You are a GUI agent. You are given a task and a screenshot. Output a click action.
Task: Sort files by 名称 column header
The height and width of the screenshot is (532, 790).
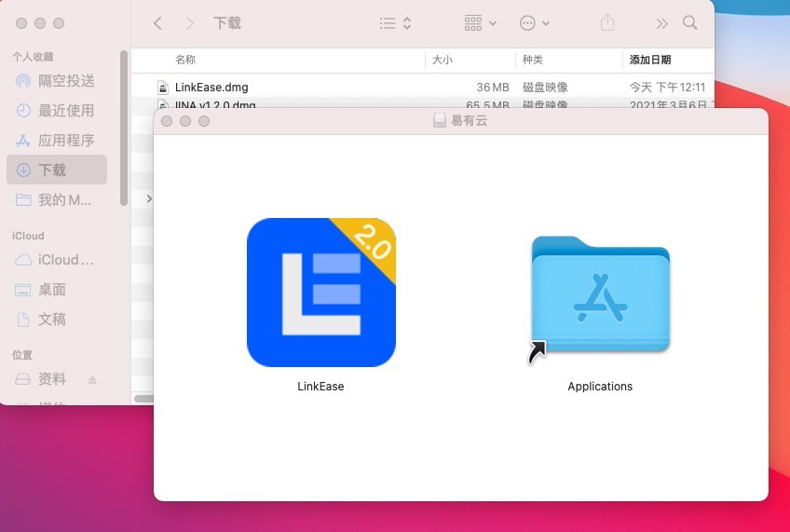(185, 60)
